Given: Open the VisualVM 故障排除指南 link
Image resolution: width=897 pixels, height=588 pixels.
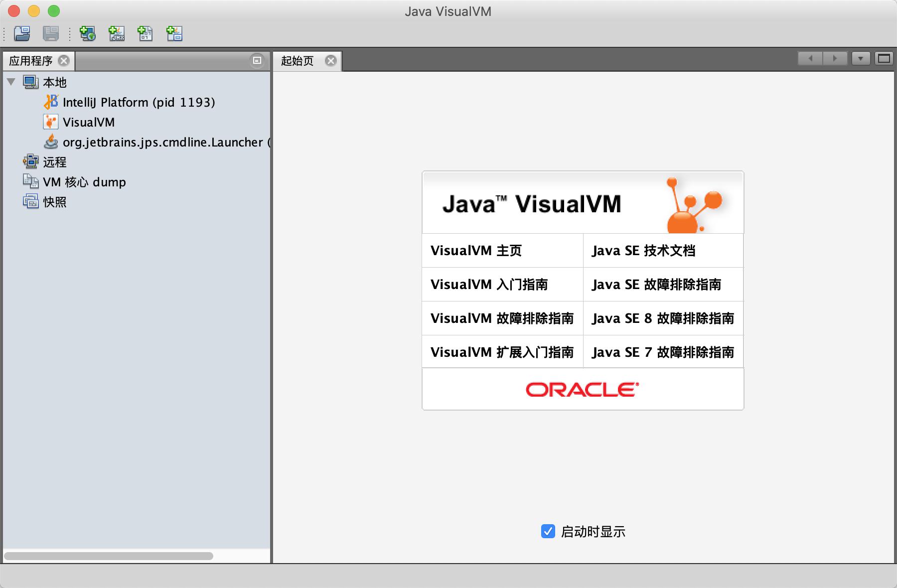Looking at the screenshot, I should click(x=502, y=318).
